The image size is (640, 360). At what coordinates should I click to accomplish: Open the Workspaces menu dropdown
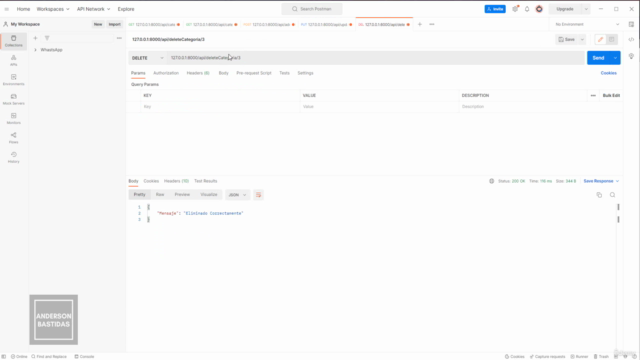click(x=53, y=9)
